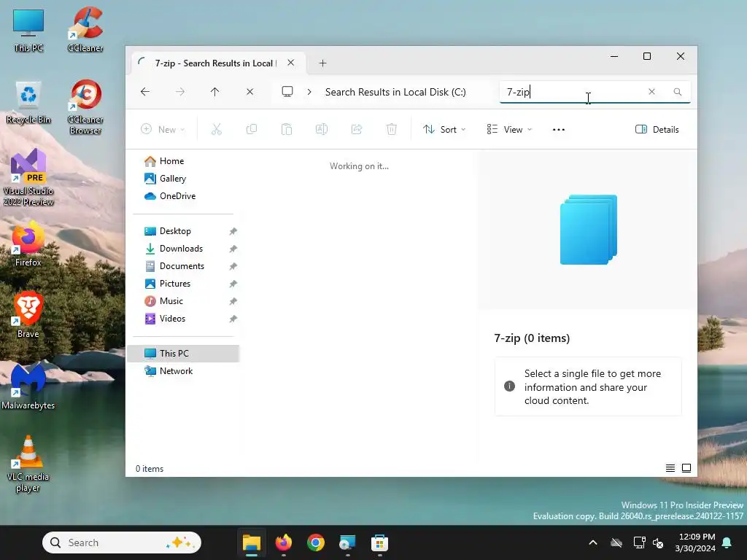The width and height of the screenshot is (747, 560).
Task: Click the PC icon in address bar
Action: click(287, 91)
